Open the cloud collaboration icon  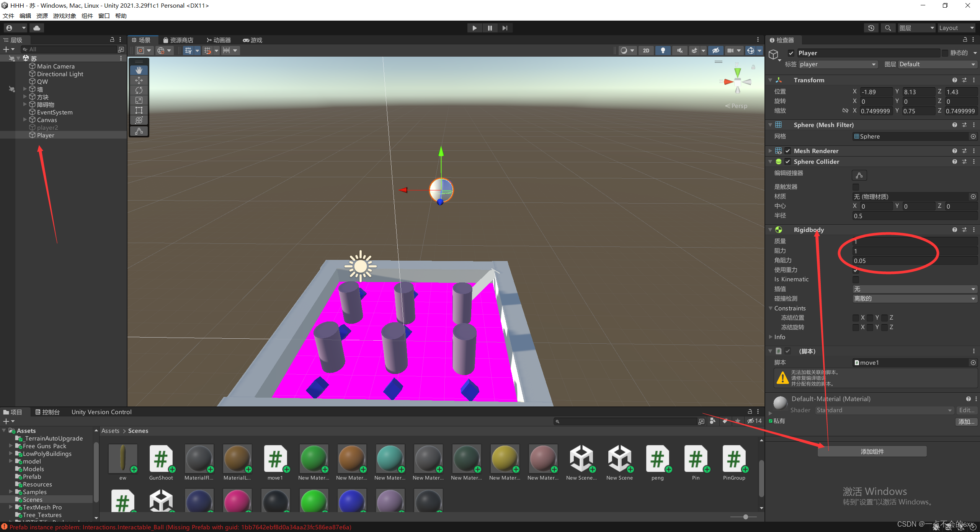36,28
